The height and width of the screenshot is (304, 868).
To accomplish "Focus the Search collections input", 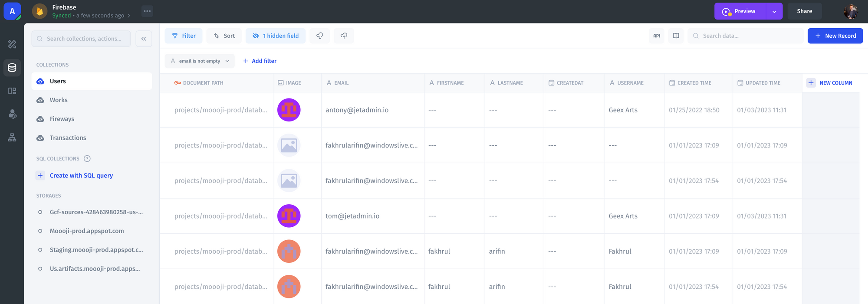I will coord(81,39).
